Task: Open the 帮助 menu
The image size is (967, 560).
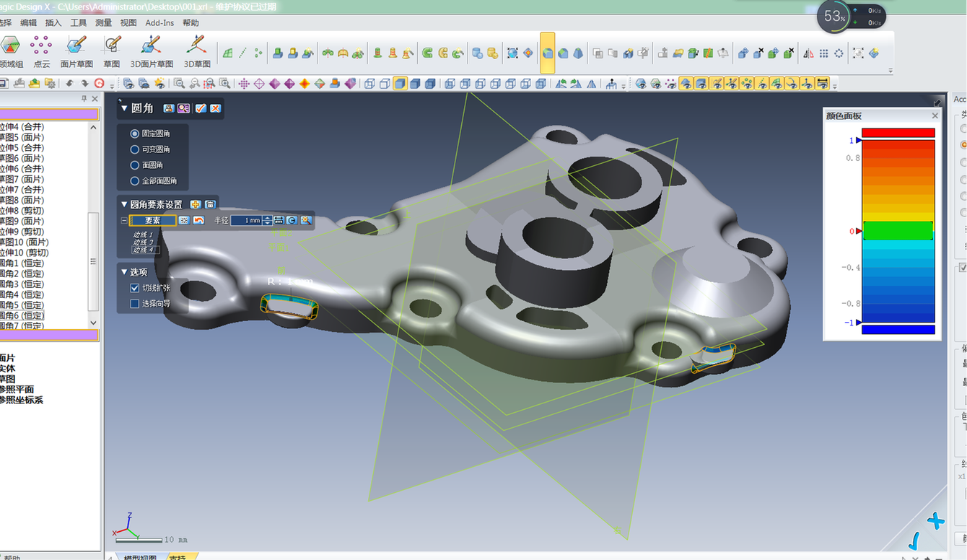Action: (x=191, y=22)
